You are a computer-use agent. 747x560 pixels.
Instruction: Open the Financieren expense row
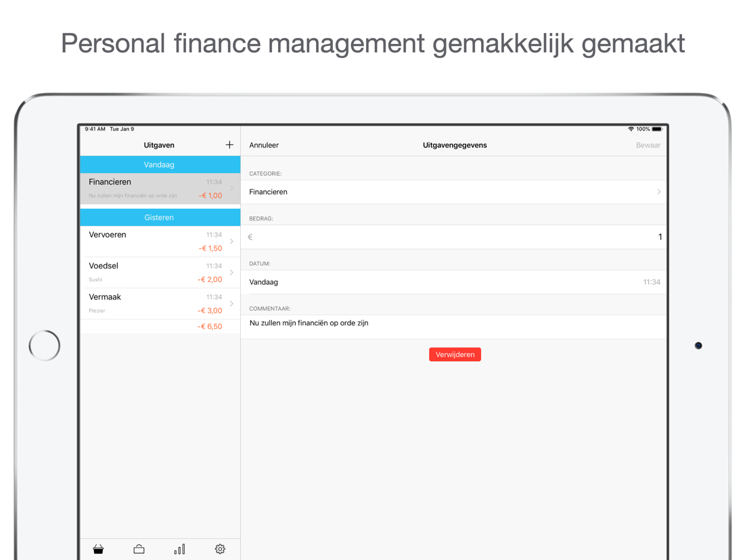tap(160, 189)
